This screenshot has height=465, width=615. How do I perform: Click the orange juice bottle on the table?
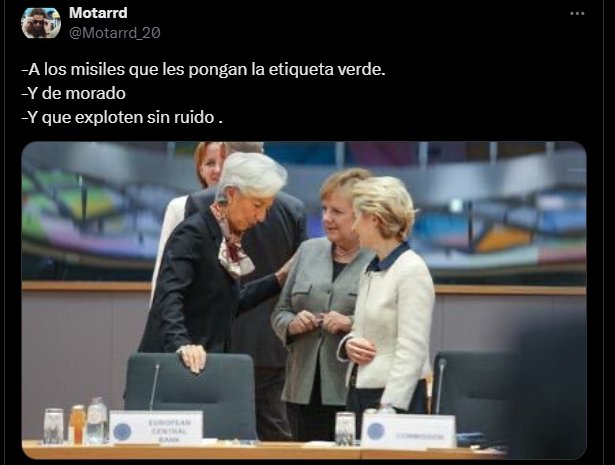77,424
